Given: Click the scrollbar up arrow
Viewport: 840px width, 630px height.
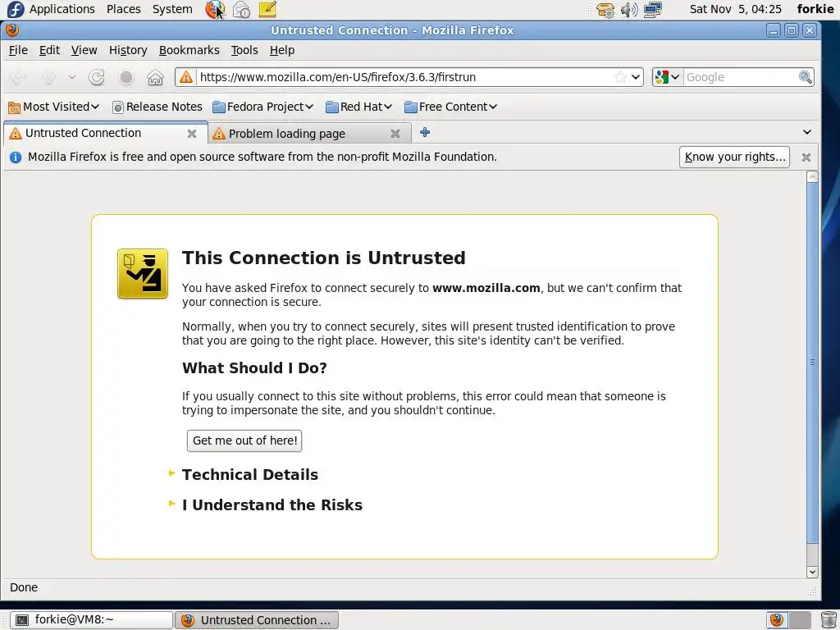Looking at the screenshot, I should 812,177.
